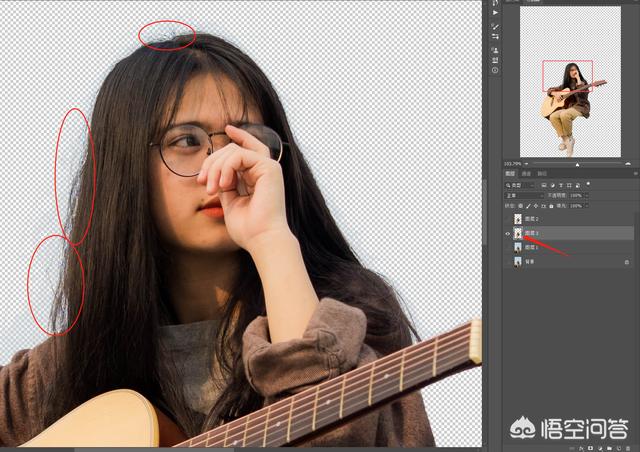Show the hidden 背景 layer

pos(508,261)
